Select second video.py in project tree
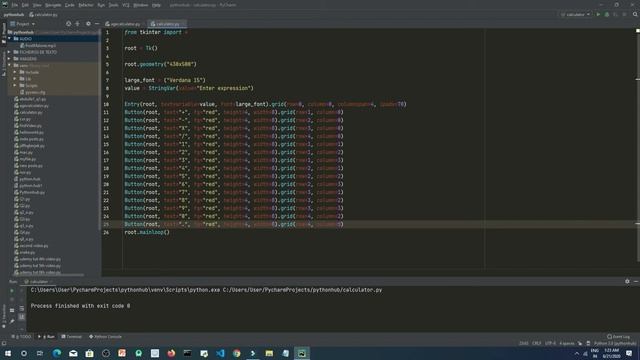 34,246
